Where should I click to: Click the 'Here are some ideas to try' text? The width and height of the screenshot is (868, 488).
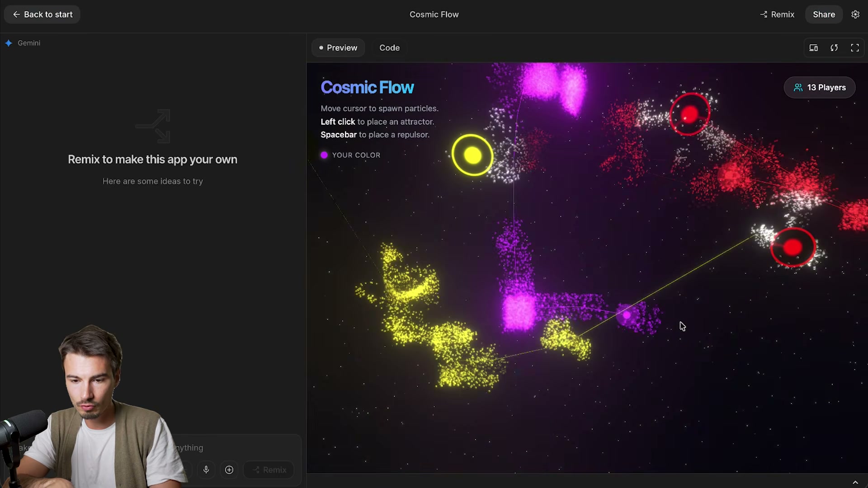[x=153, y=181]
